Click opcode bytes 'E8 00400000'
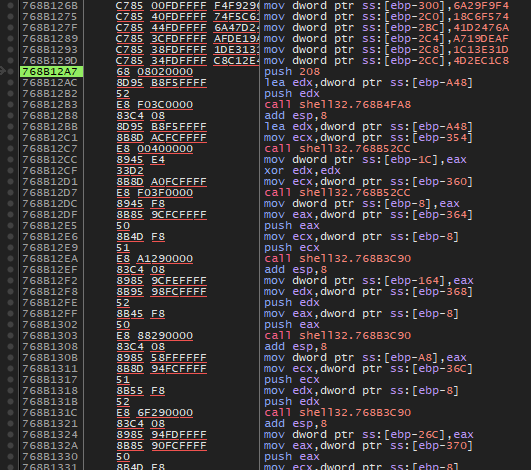Screen dimensions: 531x470 tap(155, 149)
